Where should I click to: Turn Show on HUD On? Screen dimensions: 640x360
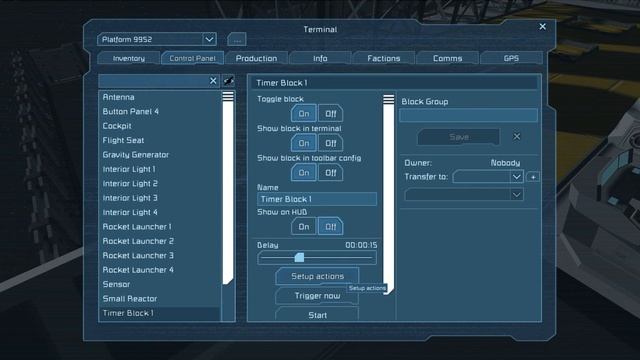click(304, 227)
